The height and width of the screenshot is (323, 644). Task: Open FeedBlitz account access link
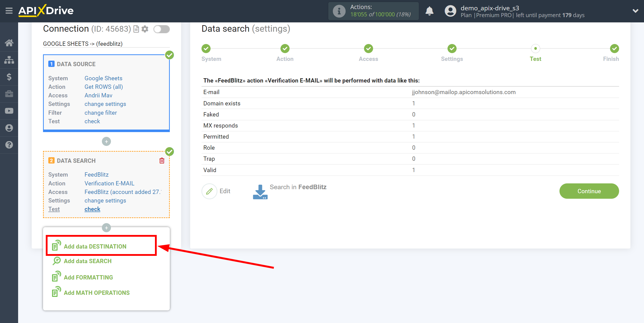coord(123,192)
